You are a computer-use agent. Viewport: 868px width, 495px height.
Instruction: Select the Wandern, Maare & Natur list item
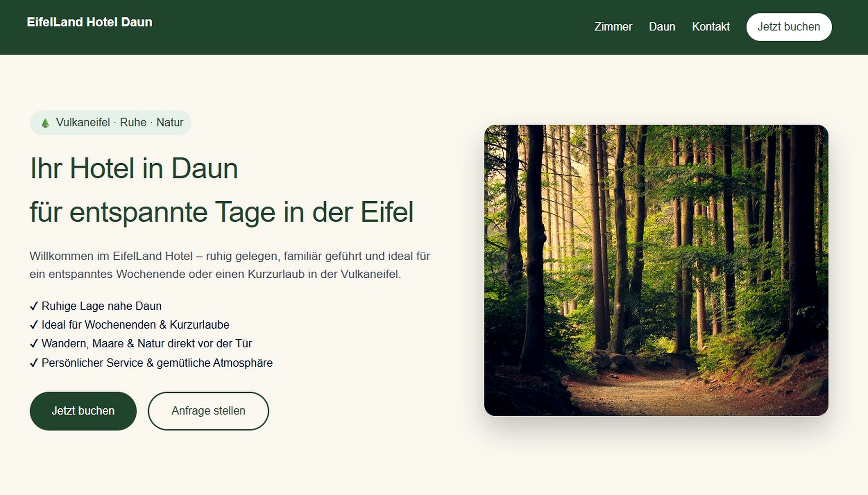141,344
